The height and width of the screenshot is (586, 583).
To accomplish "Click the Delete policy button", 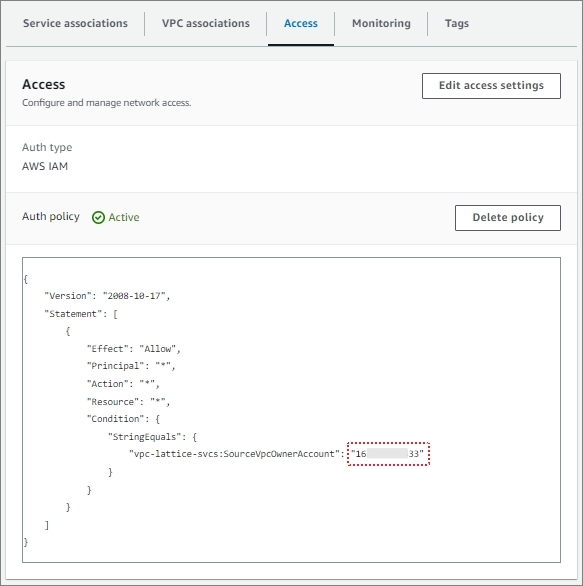I will pyautogui.click(x=508, y=218).
